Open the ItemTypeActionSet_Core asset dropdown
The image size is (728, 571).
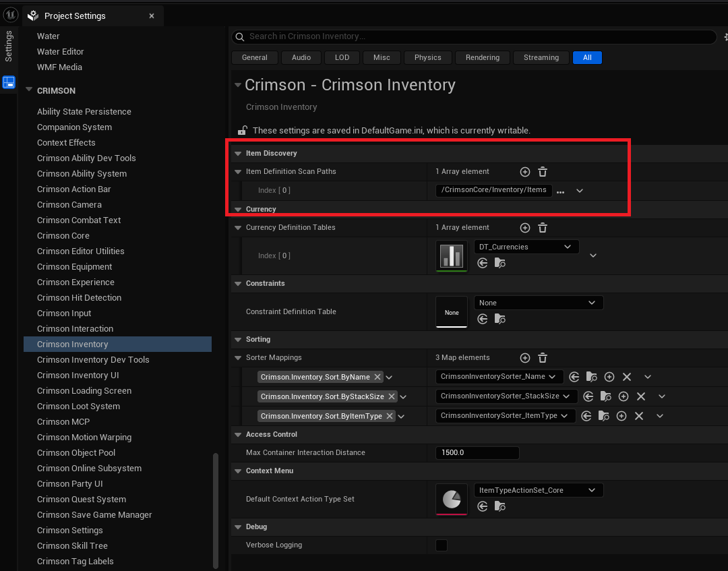538,490
